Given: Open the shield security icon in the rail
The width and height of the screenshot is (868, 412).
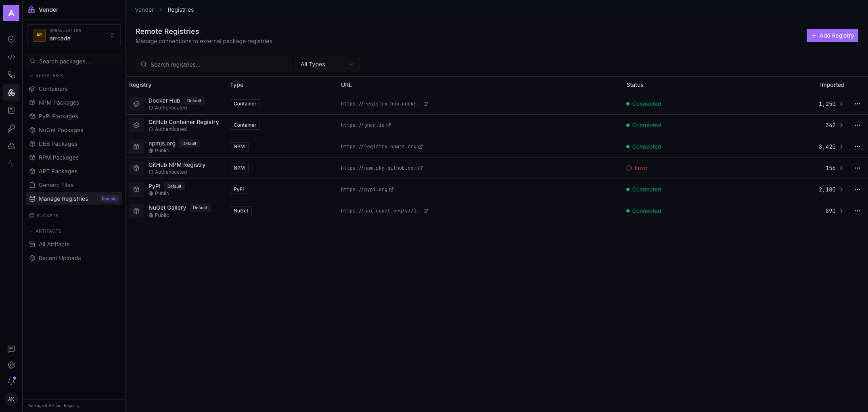Looking at the screenshot, I should point(11,39).
